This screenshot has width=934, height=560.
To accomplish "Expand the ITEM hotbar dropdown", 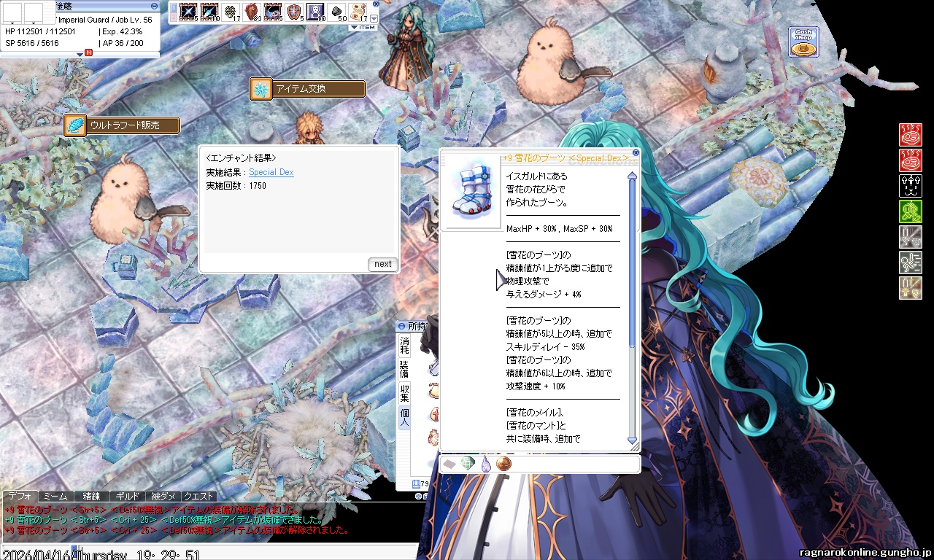I will pos(363,28).
